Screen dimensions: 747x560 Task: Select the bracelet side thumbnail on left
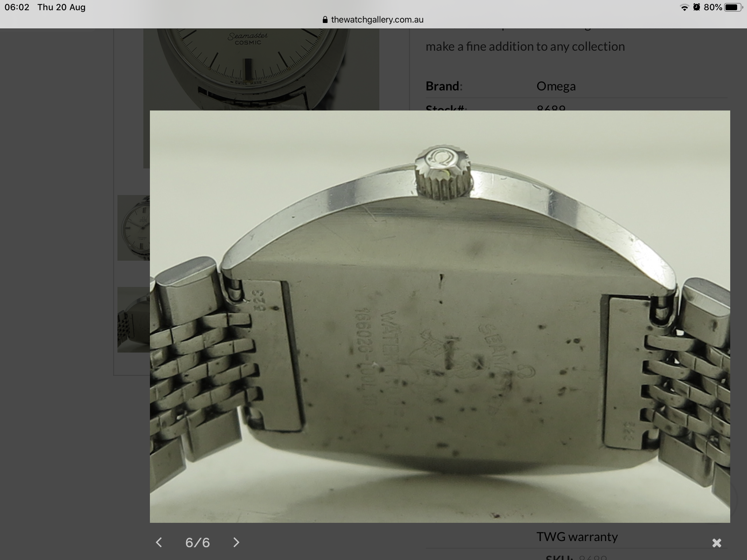click(x=133, y=319)
